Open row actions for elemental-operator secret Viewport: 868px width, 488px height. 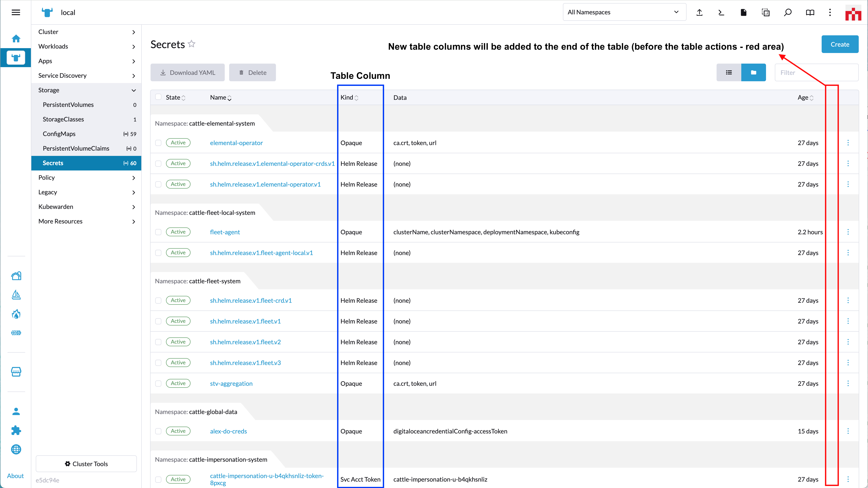(848, 143)
